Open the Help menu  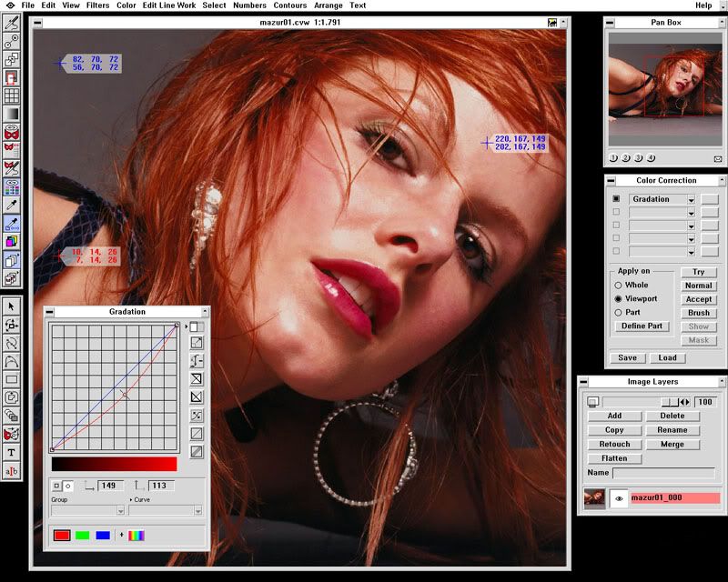(703, 5)
